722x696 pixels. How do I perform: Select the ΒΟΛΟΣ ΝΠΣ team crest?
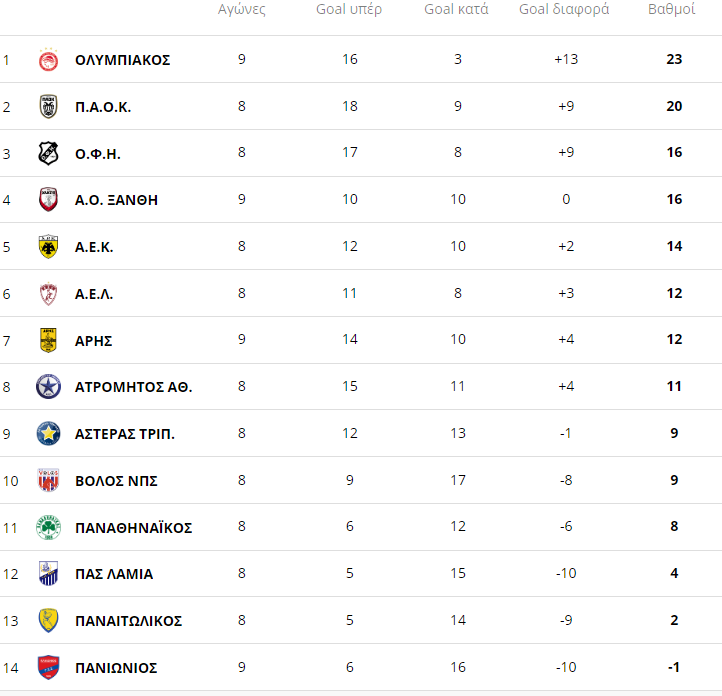point(48,481)
